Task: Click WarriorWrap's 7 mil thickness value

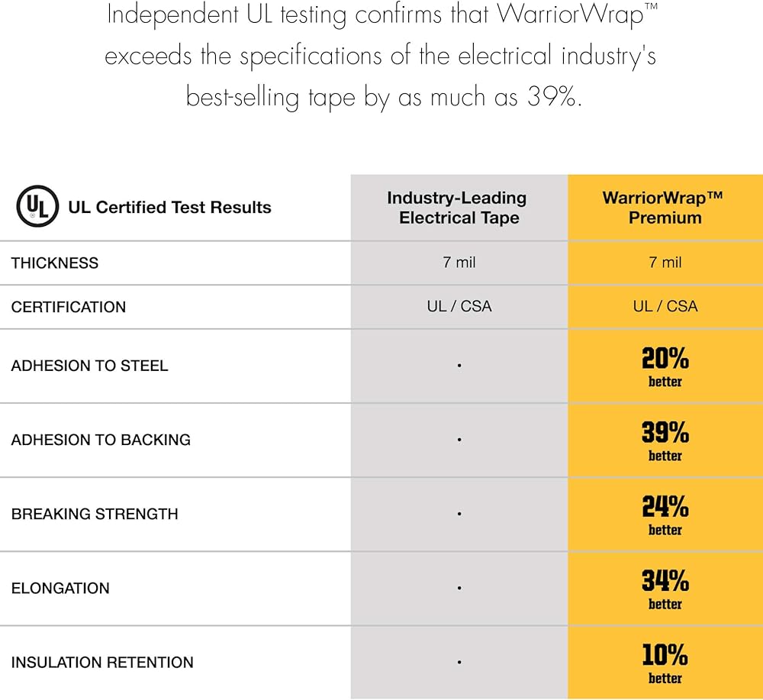Action: click(665, 263)
